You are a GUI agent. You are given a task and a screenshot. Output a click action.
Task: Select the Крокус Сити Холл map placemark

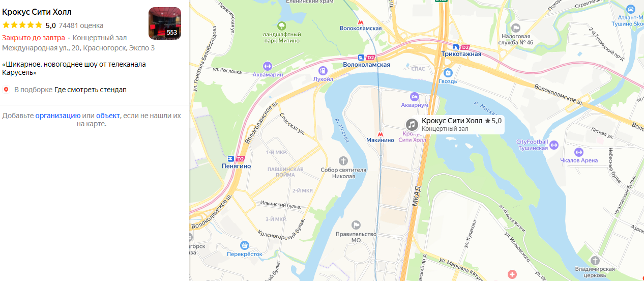click(412, 125)
